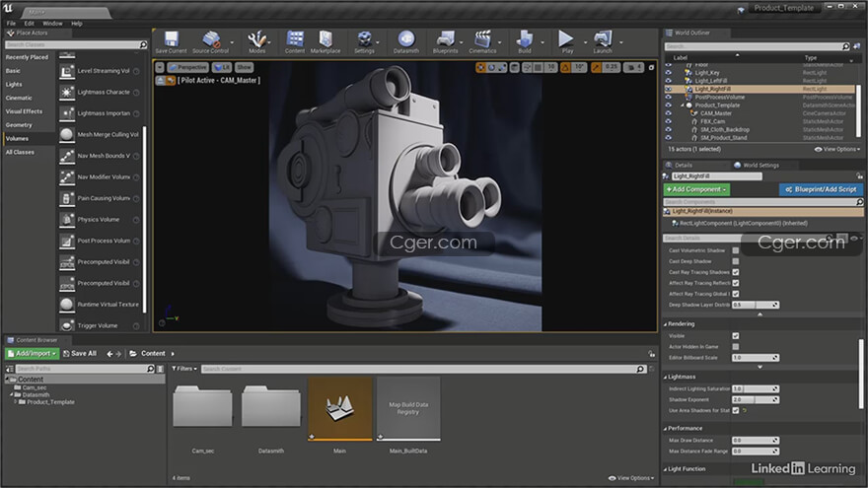
Task: Click the Save Current toolbar icon
Action: 170,39
